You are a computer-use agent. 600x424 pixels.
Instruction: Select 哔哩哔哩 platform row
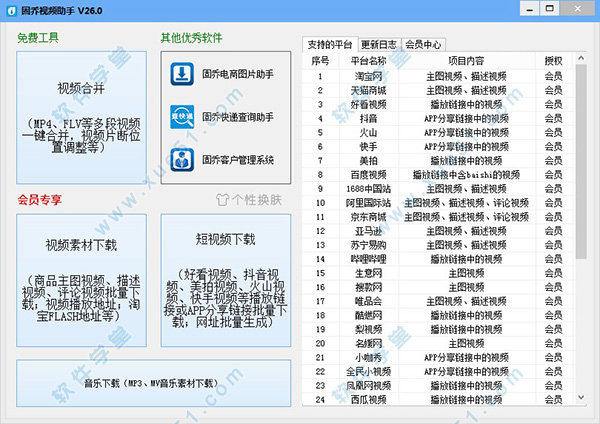[x=438, y=259]
